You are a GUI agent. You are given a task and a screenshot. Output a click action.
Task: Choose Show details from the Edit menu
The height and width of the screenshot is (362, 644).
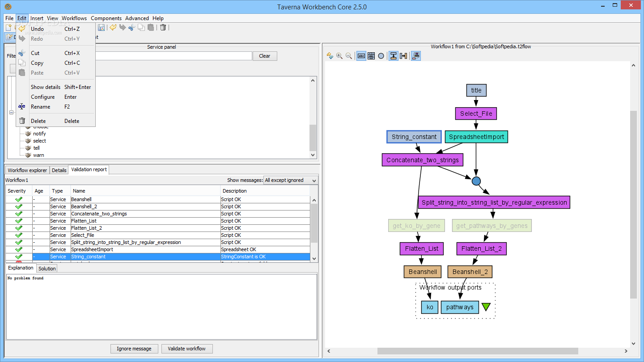(x=55, y=87)
